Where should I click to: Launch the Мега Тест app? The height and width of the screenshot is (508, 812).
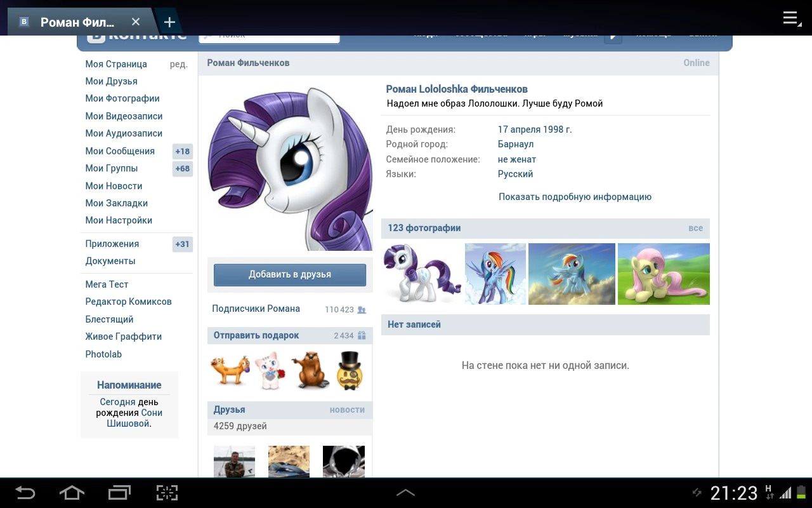tap(107, 284)
